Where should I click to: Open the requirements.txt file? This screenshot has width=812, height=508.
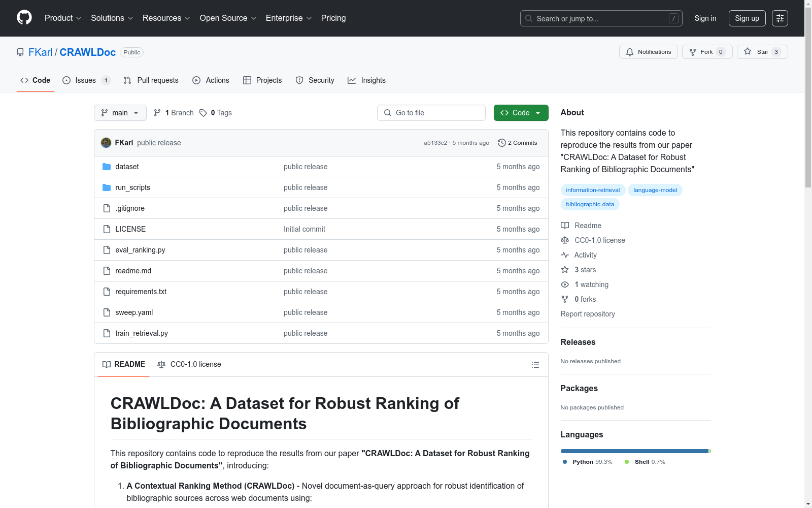[x=141, y=292]
